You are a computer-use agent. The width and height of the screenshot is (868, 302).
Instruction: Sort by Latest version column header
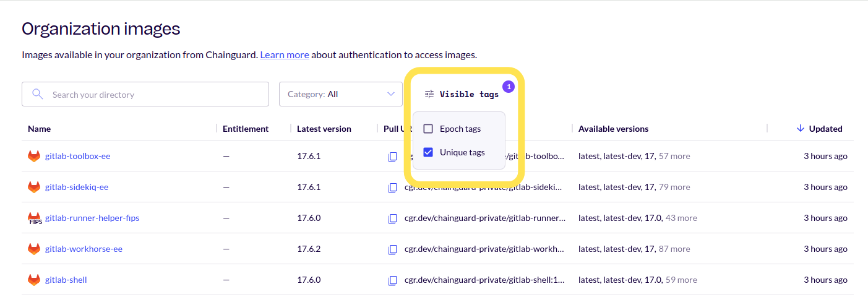[x=324, y=129]
